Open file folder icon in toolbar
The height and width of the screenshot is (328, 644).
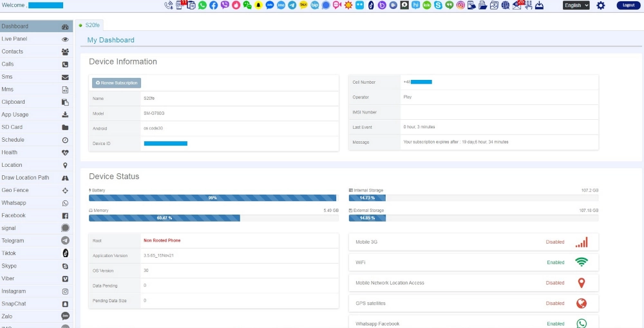pyautogui.click(x=483, y=5)
